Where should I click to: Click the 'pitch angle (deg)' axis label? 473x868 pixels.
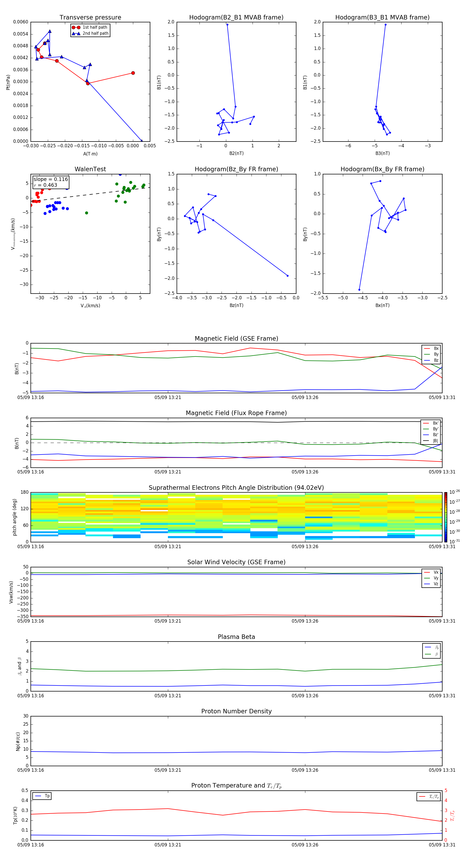pyautogui.click(x=14, y=517)
